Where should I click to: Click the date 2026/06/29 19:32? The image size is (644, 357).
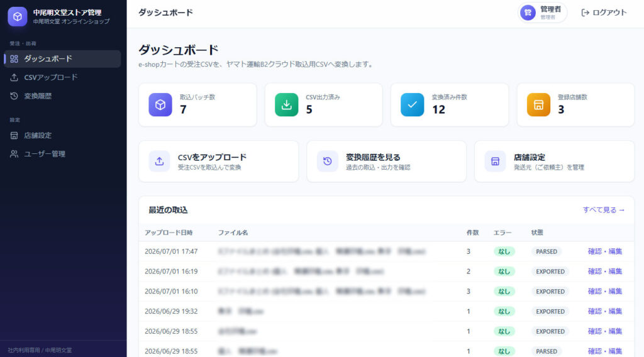(171, 311)
